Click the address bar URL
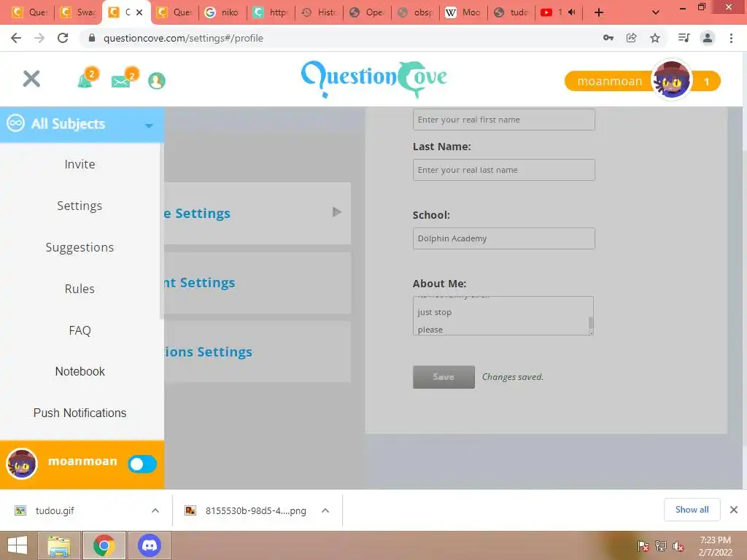 pyautogui.click(x=183, y=38)
